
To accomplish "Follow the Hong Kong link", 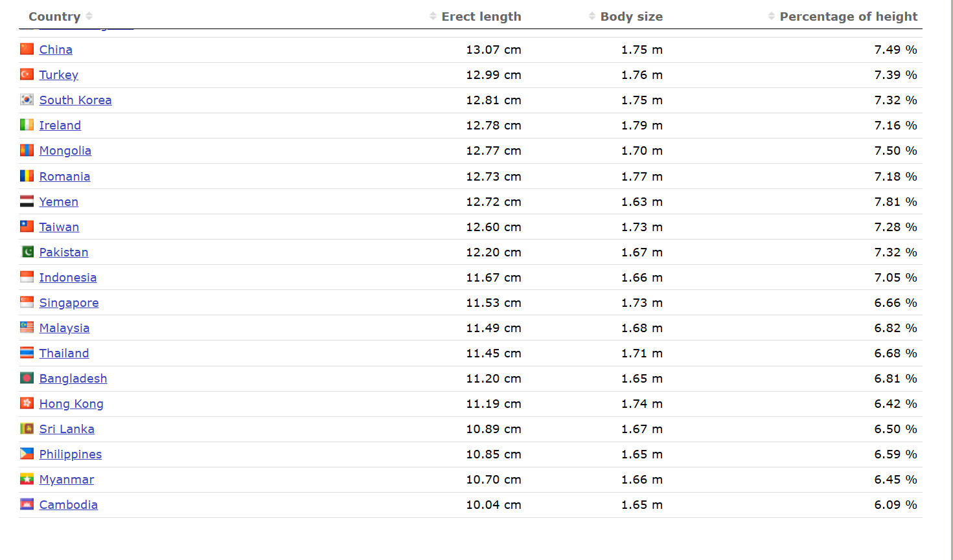I will (71, 404).
